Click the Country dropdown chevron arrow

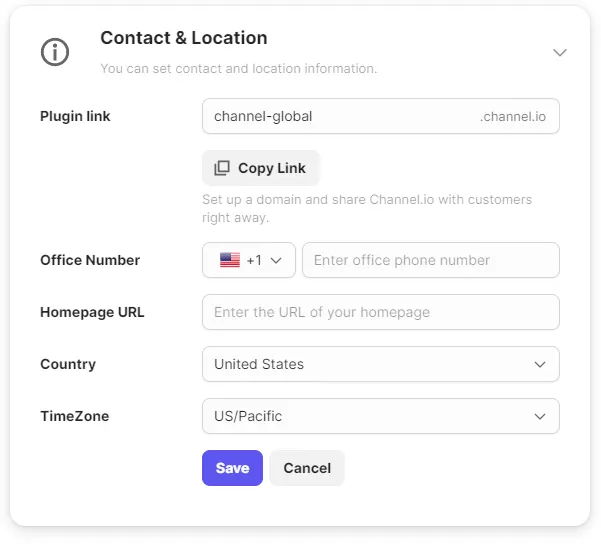(x=540, y=364)
